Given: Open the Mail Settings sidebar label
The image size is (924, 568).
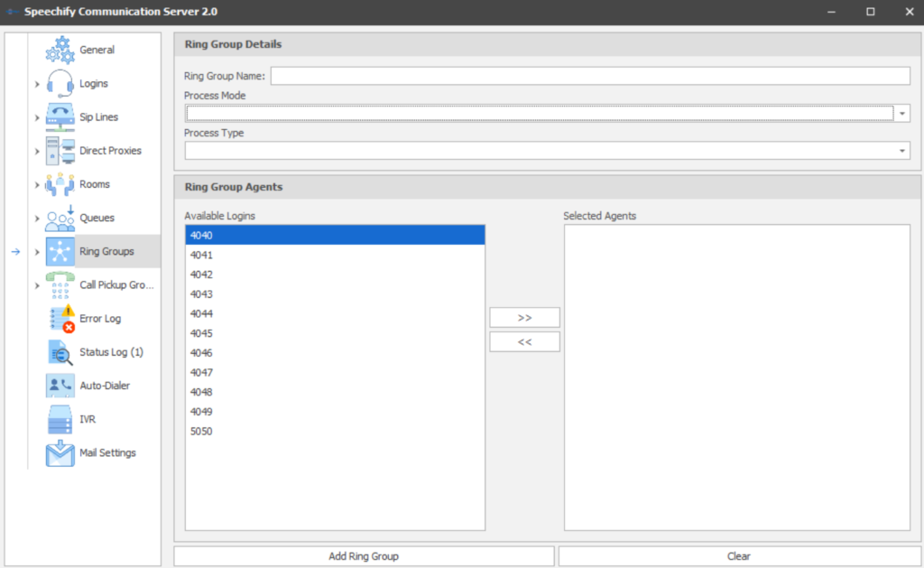Looking at the screenshot, I should click(x=108, y=453).
